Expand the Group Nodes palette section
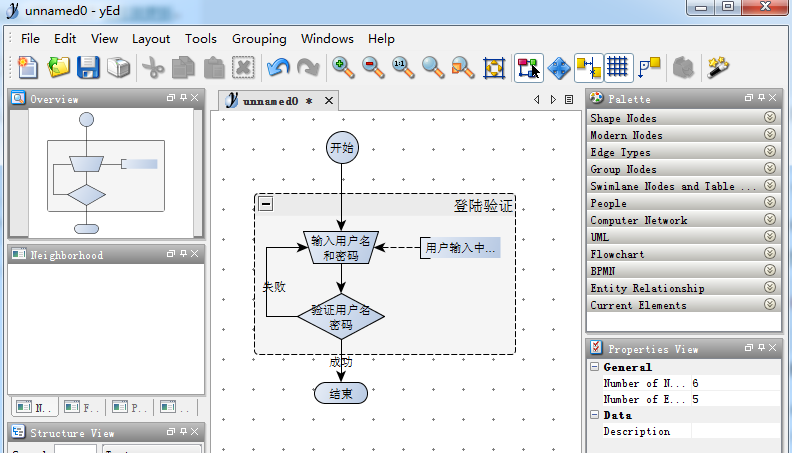 [x=684, y=169]
